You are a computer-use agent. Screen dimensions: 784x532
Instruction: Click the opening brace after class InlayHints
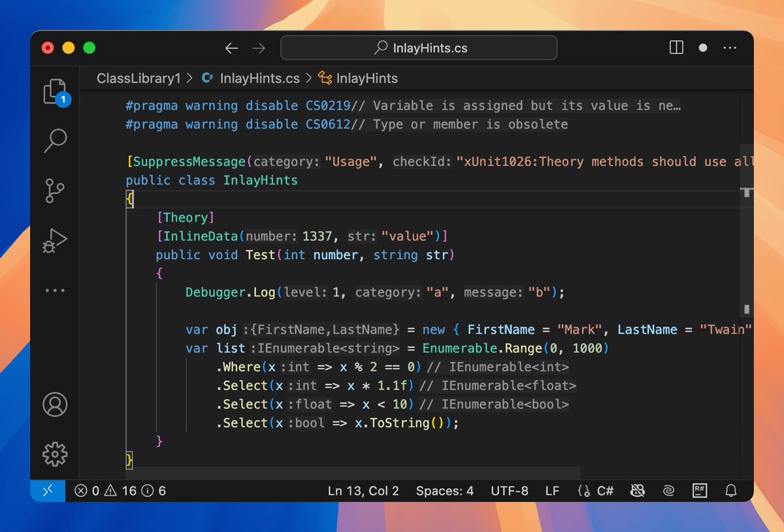coord(129,199)
